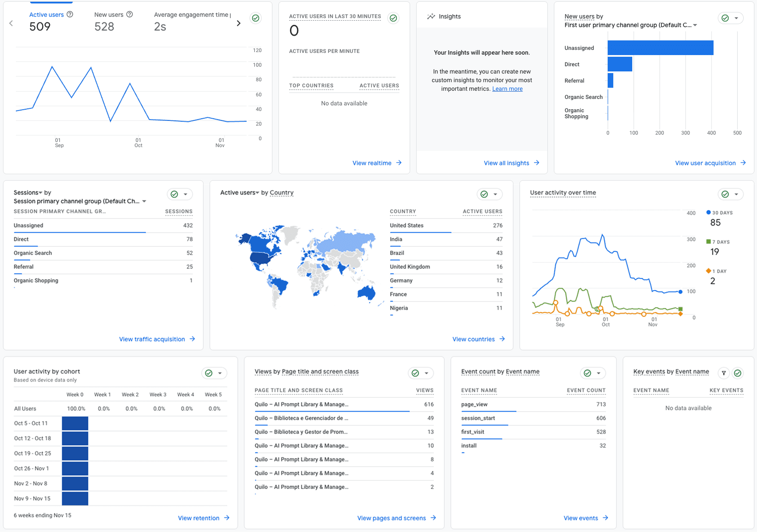Expand Session primary channel group dimension picker
The width and height of the screenshot is (757, 532).
click(x=144, y=201)
